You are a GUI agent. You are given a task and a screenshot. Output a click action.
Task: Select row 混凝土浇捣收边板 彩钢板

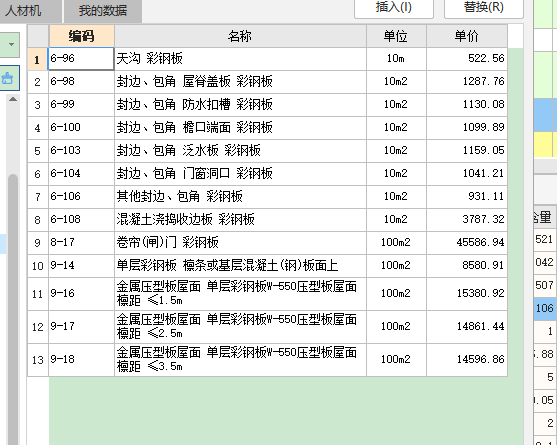pos(240,219)
